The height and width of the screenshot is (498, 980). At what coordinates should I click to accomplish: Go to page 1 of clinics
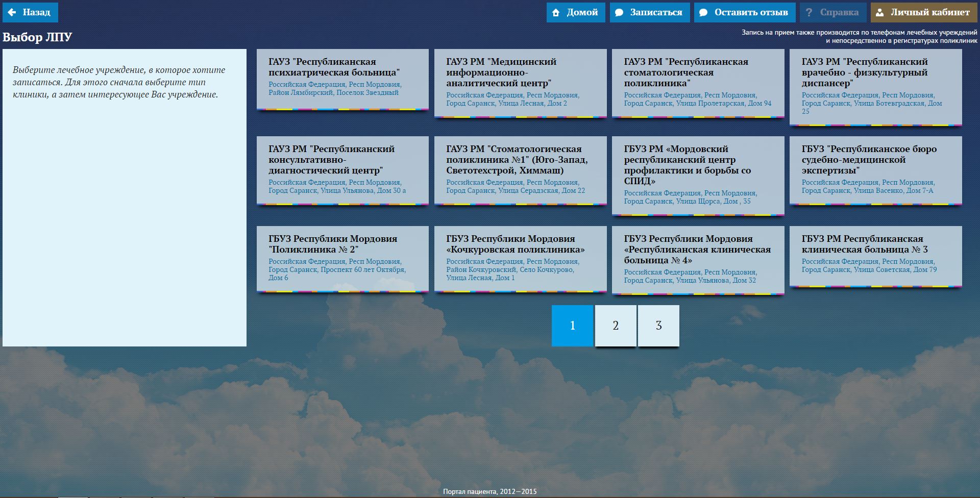[x=572, y=326]
